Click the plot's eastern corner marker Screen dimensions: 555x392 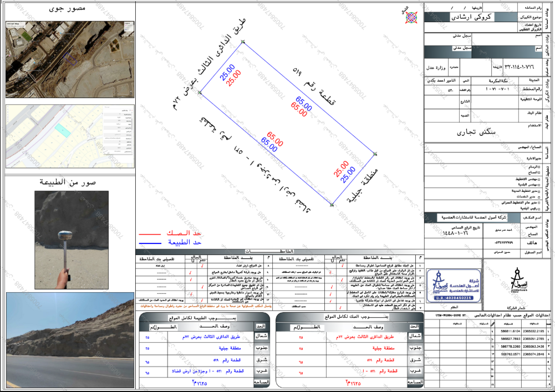pos(375,154)
